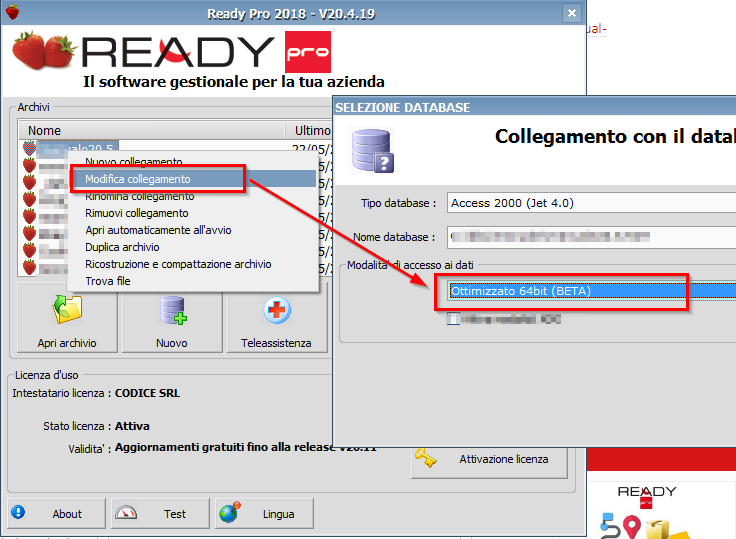Image resolution: width=736 pixels, height=539 pixels.
Task: Click the READY pro logo banner
Action: 172,52
